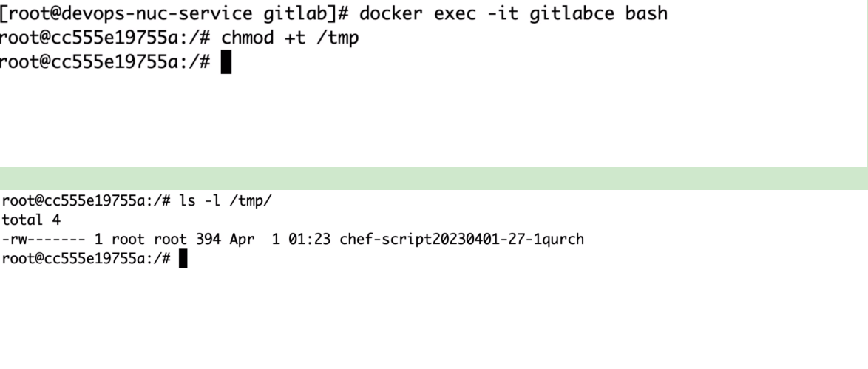Click the 'ls -l /tmp/' command

(226, 200)
